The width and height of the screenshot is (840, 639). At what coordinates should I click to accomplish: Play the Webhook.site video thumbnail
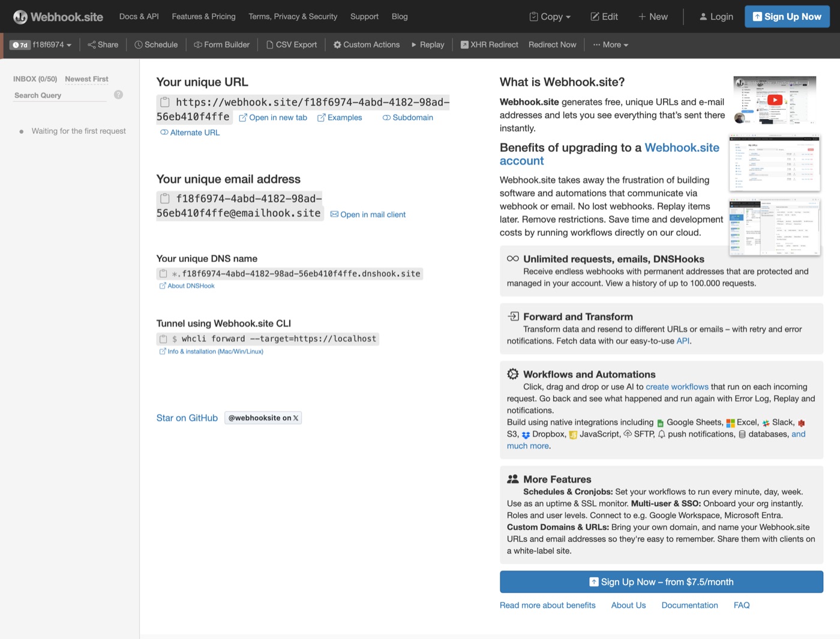click(x=775, y=100)
